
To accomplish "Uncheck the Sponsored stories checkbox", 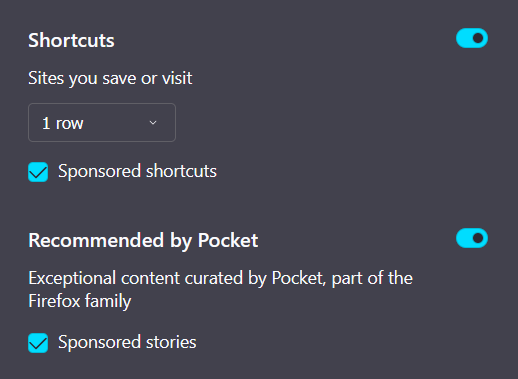I will point(38,343).
